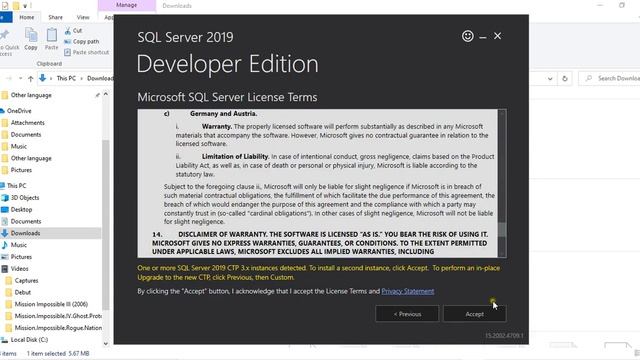The height and width of the screenshot is (360, 640).
Task: Send feedback via the smiley face icon
Action: click(467, 36)
